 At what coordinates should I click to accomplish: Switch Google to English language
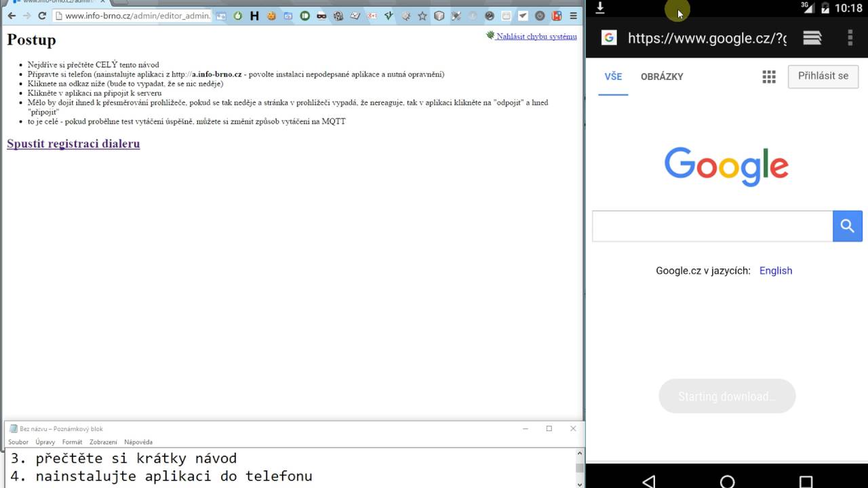(x=776, y=270)
